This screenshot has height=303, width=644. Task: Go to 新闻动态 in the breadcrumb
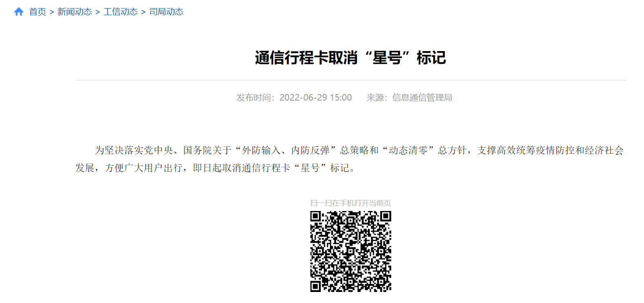[75, 12]
